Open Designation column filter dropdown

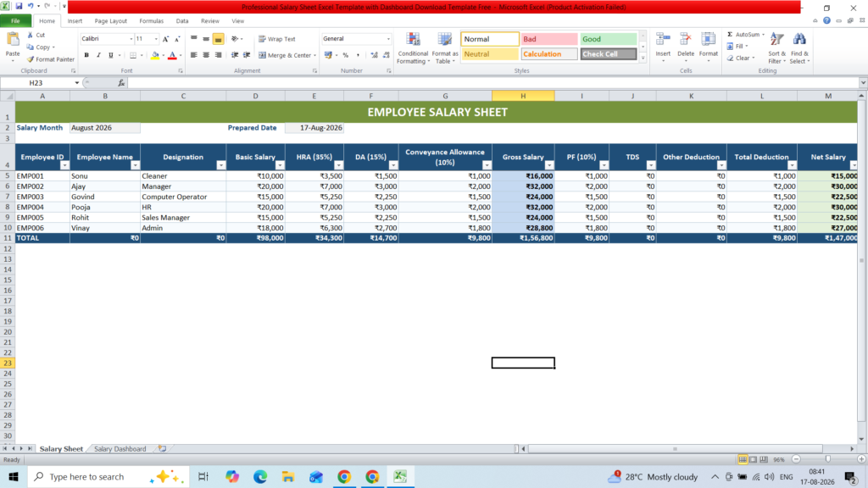221,165
